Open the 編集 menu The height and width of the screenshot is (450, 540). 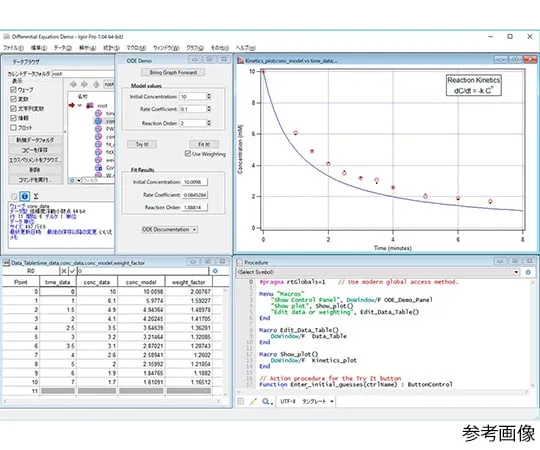click(x=39, y=48)
